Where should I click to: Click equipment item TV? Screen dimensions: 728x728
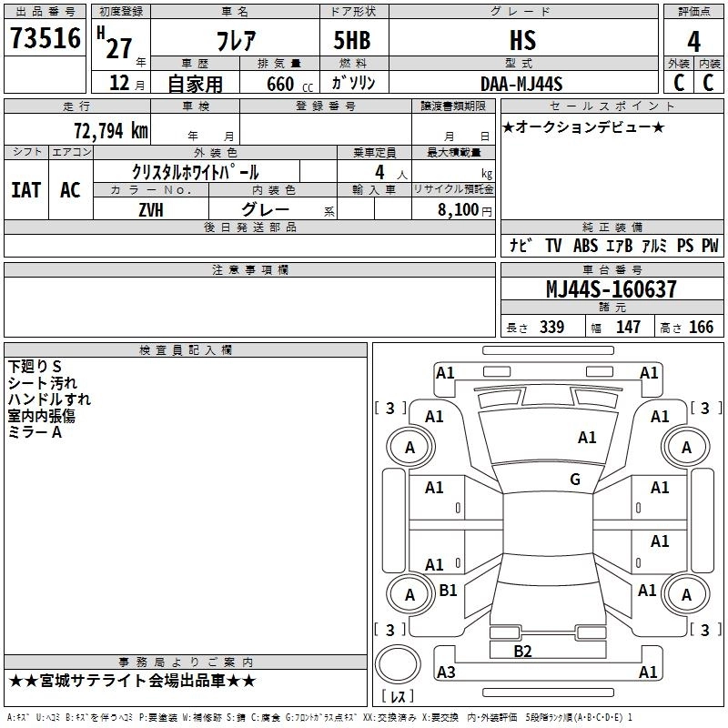point(553,246)
